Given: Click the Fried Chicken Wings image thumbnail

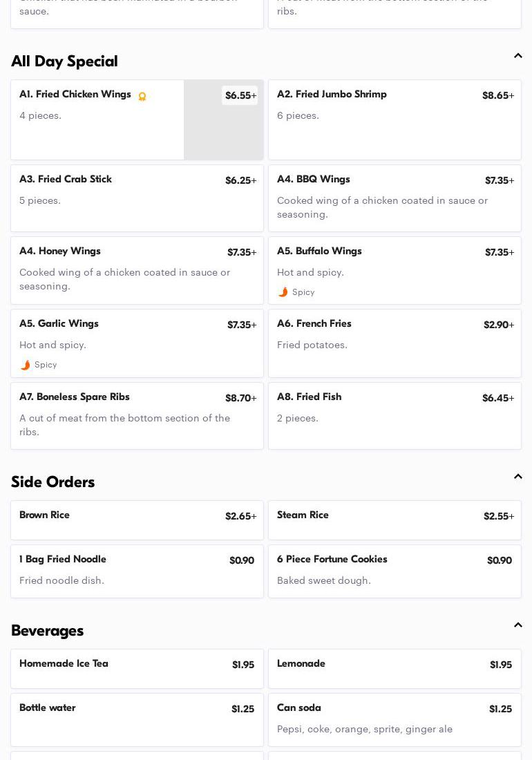Looking at the screenshot, I should click(223, 131).
